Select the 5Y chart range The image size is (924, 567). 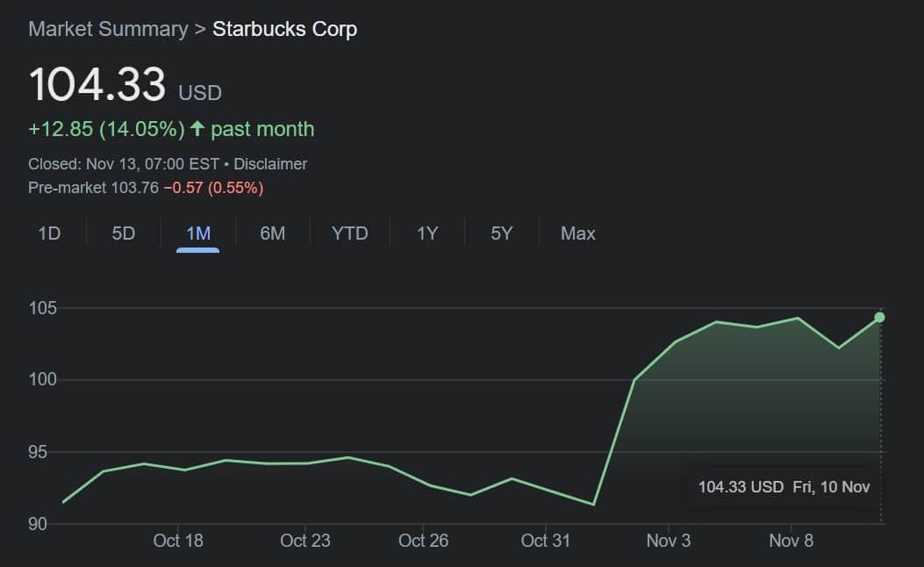[x=502, y=233]
